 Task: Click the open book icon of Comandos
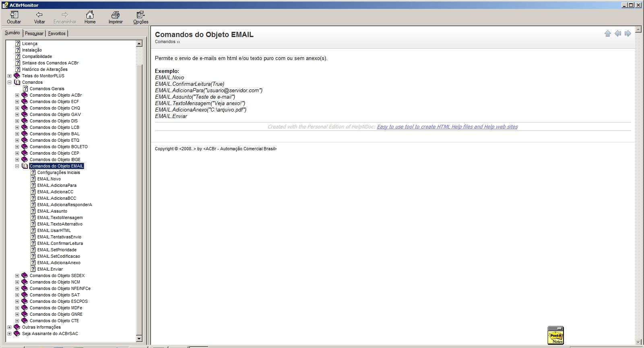click(17, 82)
